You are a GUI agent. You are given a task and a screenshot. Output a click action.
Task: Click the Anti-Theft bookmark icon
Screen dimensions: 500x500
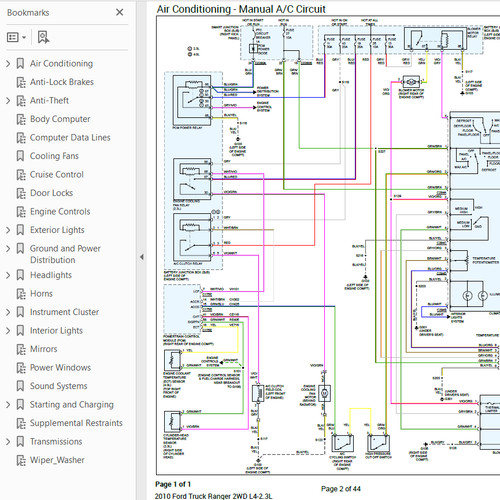coord(21,101)
